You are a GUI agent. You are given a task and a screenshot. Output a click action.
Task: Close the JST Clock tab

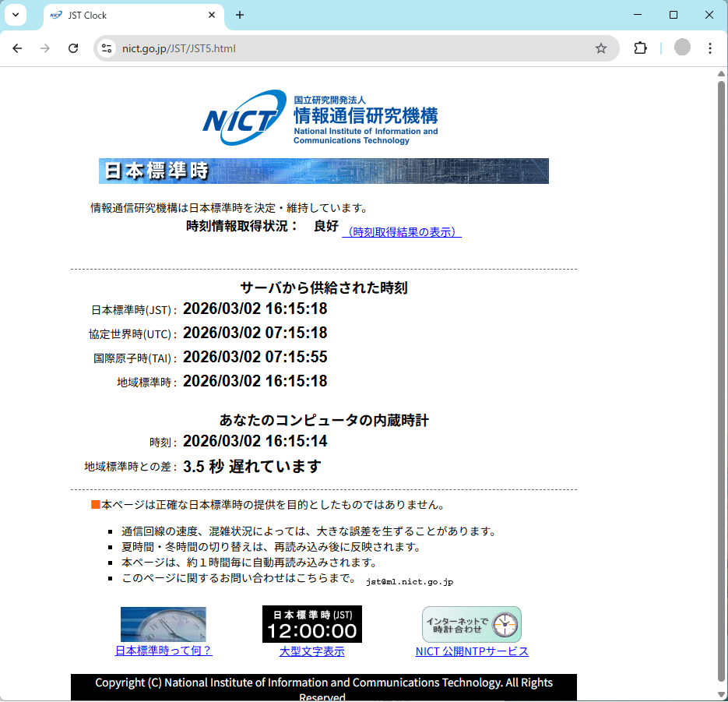click(212, 15)
